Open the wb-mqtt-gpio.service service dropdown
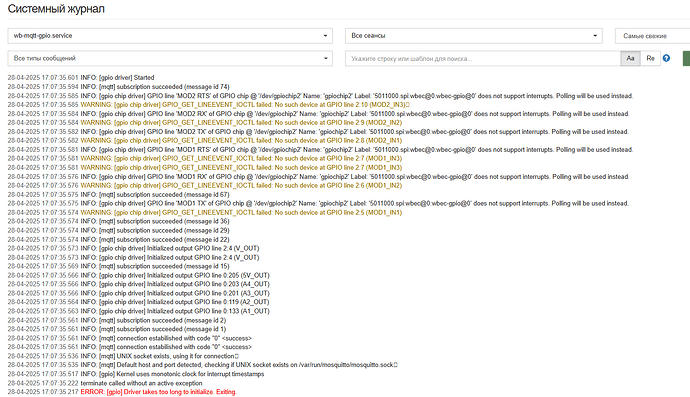The image size is (690, 397). tap(170, 36)
